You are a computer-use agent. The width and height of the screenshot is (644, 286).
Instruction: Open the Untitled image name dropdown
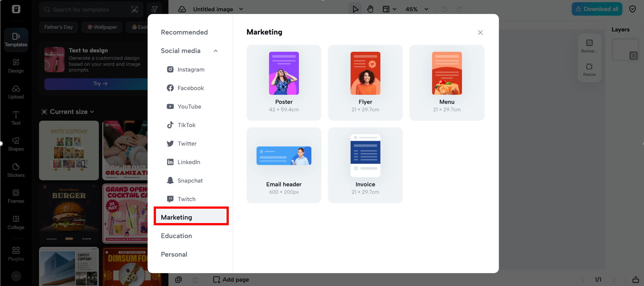pos(241,9)
